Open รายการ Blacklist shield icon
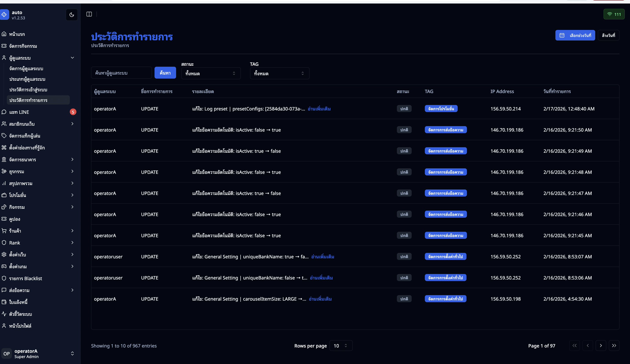The width and height of the screenshot is (630, 364). [4, 278]
